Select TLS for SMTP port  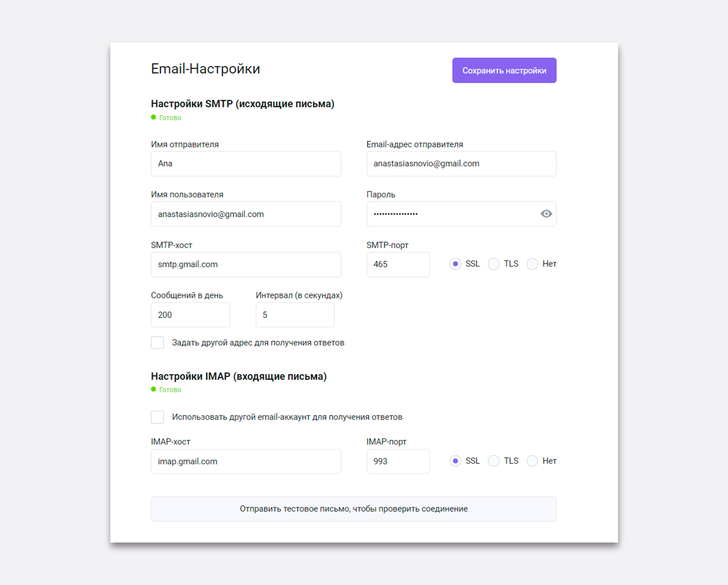(x=494, y=264)
